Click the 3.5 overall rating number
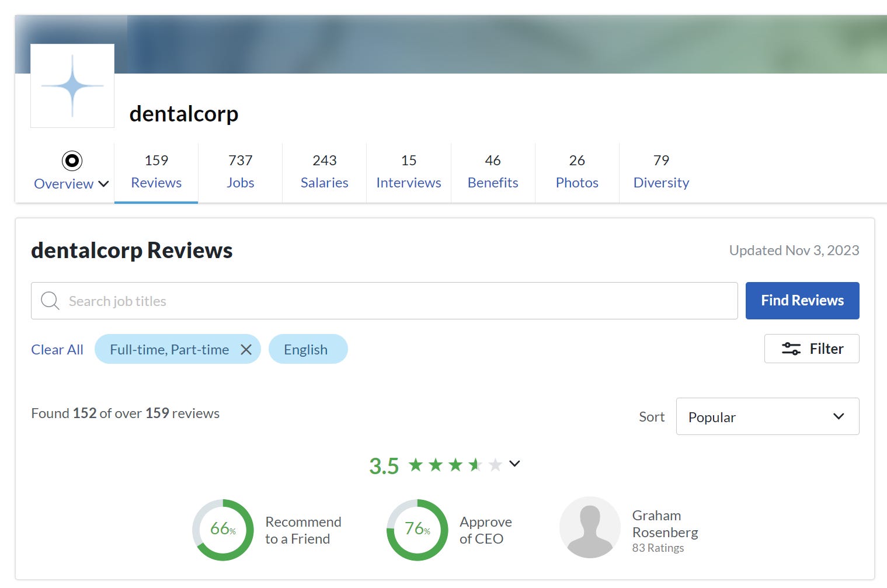The height and width of the screenshot is (588, 887). 384,466
